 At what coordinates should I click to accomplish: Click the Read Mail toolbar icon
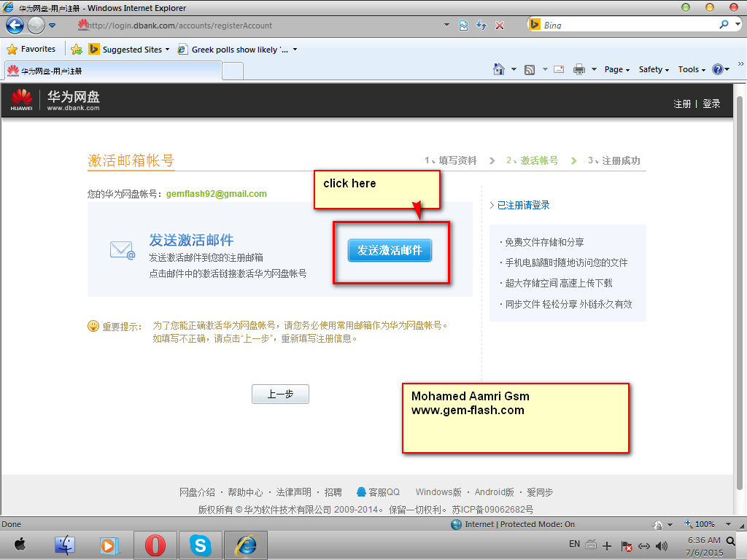pos(559,69)
